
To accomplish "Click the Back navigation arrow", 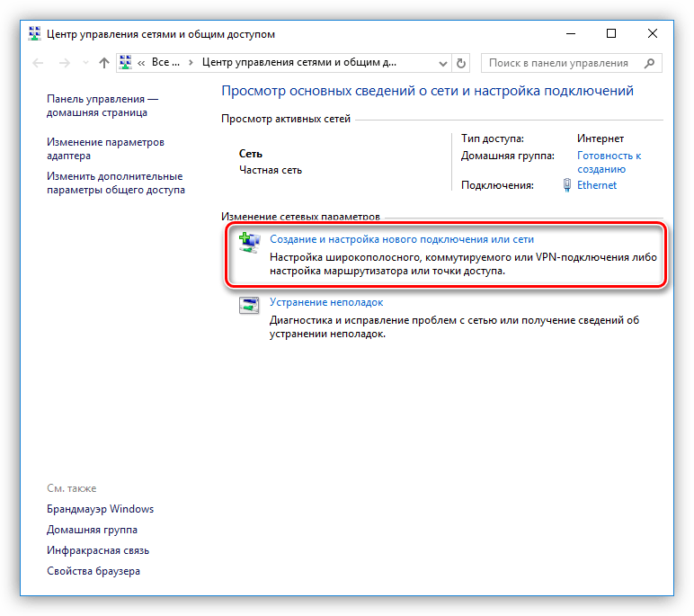I will (38, 63).
